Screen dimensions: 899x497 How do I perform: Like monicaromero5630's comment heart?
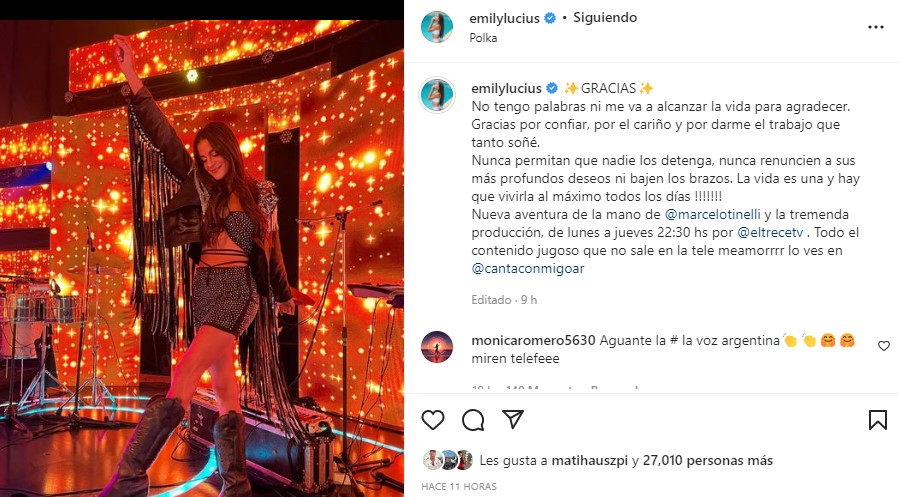[x=884, y=346]
